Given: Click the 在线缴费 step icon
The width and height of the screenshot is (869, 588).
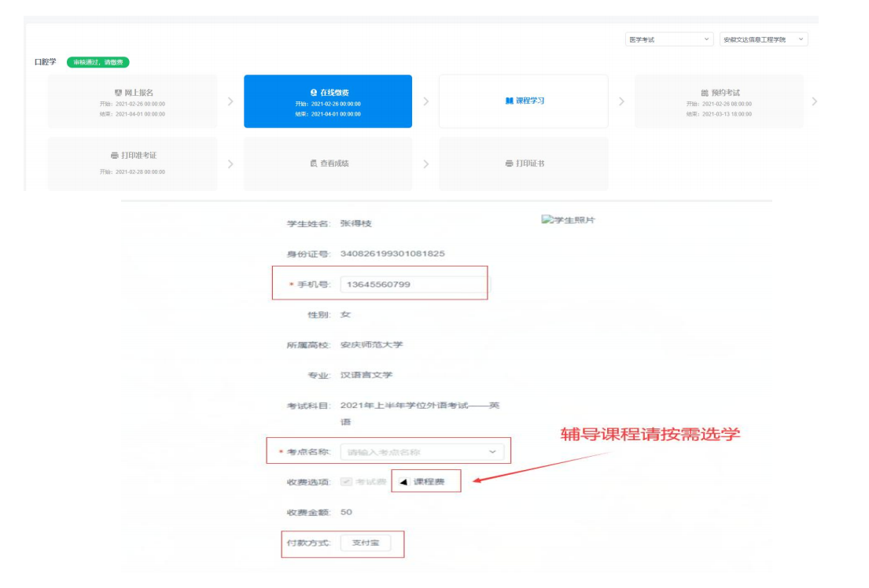Looking at the screenshot, I should [314, 93].
